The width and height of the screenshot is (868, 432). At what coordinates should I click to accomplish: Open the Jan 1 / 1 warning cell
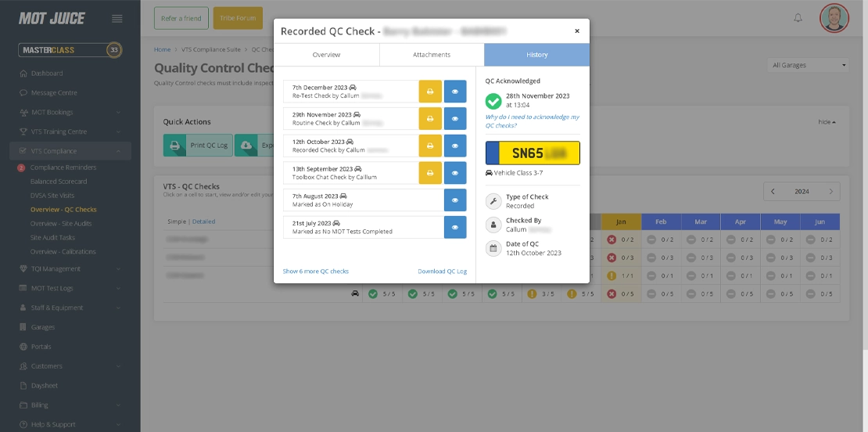[x=621, y=275]
